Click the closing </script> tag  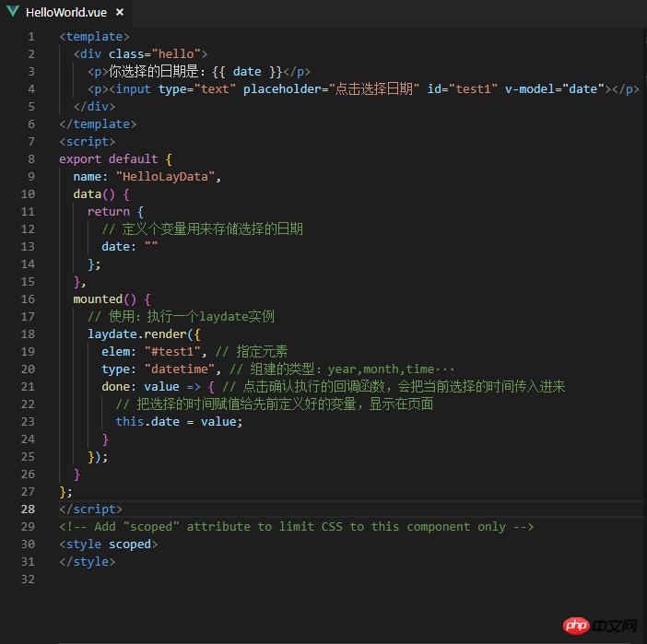(x=90, y=509)
